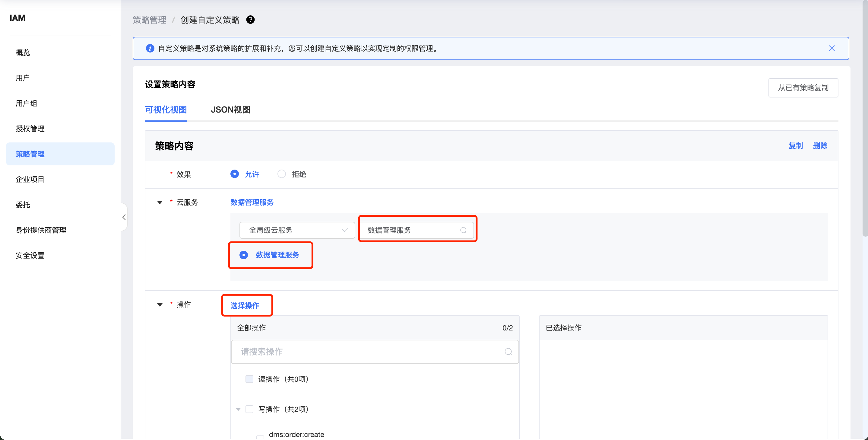Image resolution: width=868 pixels, height=440 pixels.
Task: Check the 写操作 (共2项) checkbox
Action: (x=249, y=409)
